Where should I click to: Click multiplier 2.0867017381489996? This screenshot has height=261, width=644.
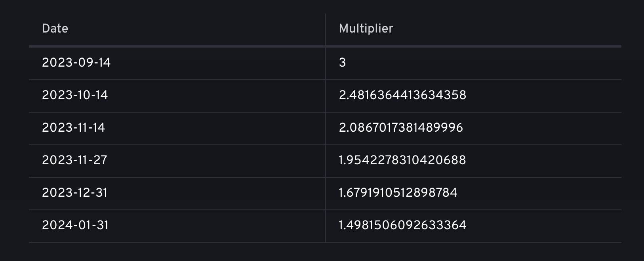tap(401, 128)
